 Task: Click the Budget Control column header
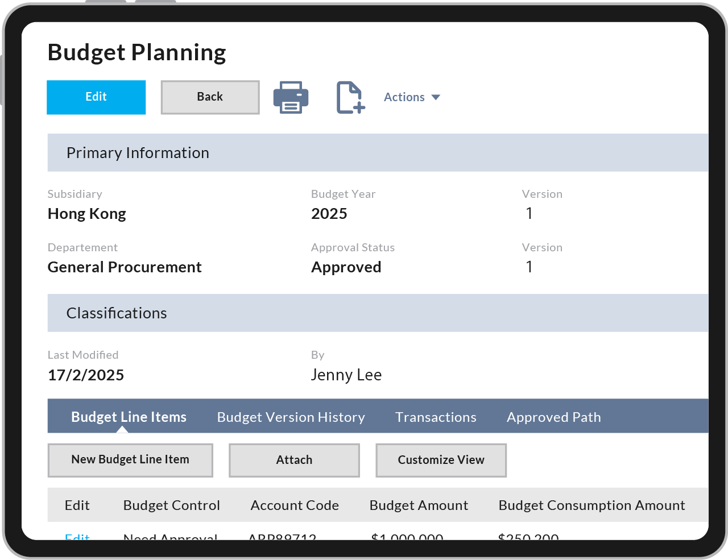point(171,505)
